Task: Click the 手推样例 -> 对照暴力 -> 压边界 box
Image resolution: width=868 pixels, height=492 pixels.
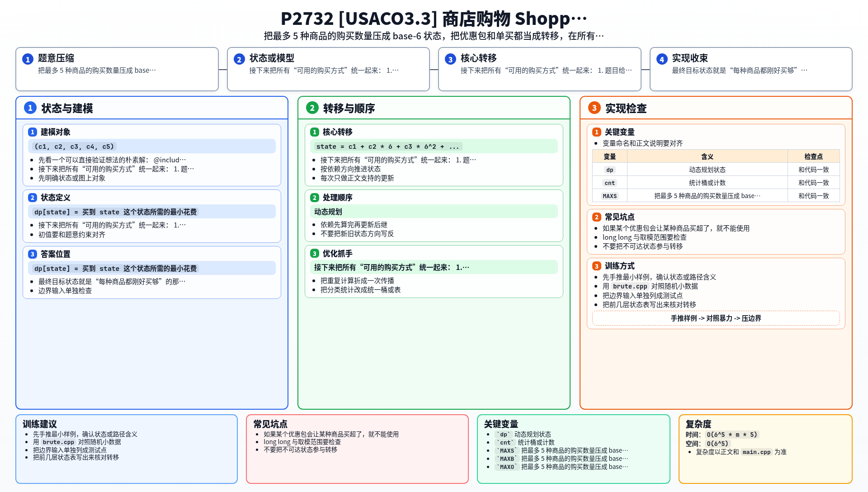Action: coord(716,318)
